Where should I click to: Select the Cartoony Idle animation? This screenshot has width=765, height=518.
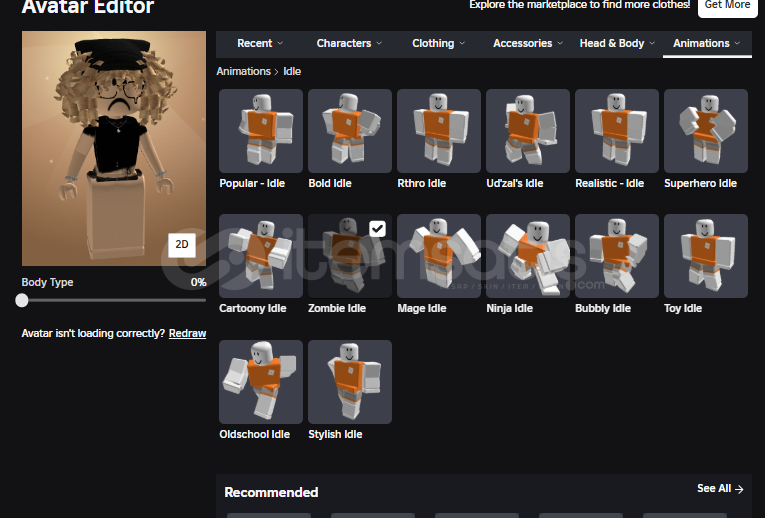click(x=261, y=256)
